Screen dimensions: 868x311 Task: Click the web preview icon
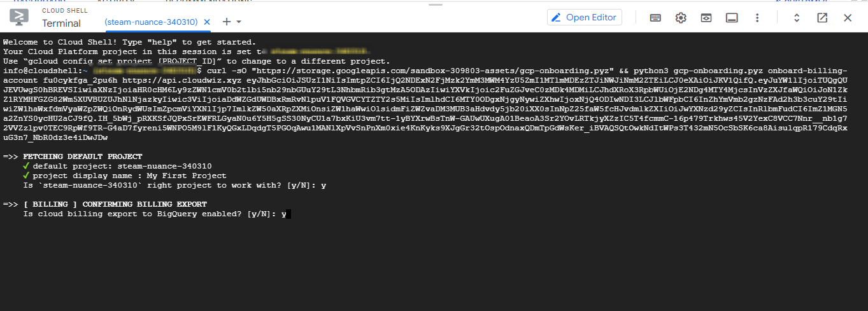[706, 18]
